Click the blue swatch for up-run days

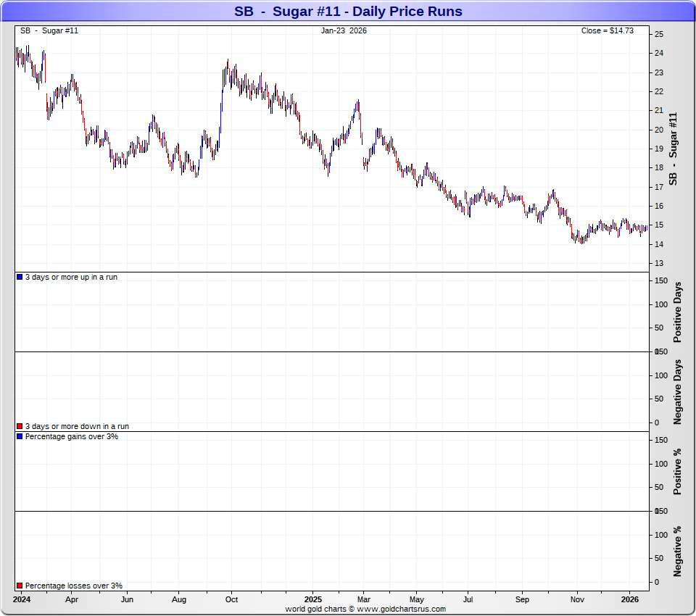click(x=20, y=278)
